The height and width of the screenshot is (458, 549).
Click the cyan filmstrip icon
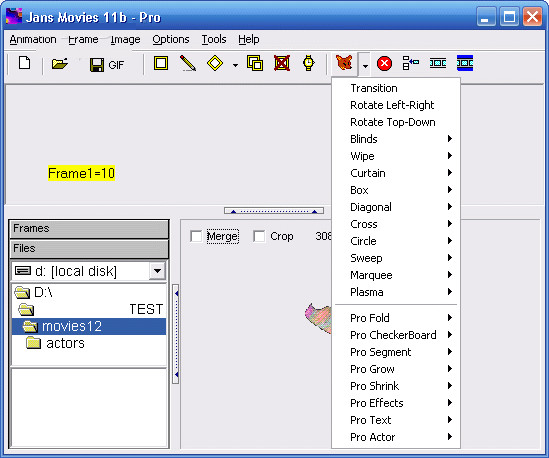point(438,63)
